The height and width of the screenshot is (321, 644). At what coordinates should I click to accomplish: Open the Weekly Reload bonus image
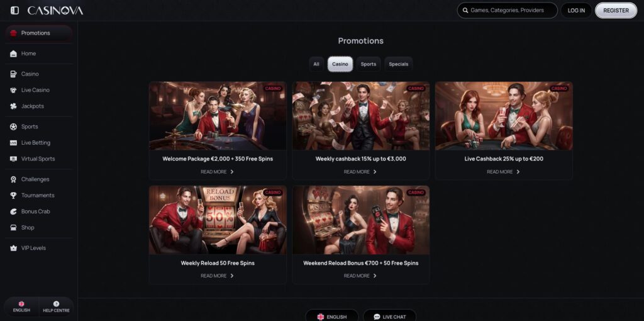click(x=218, y=220)
